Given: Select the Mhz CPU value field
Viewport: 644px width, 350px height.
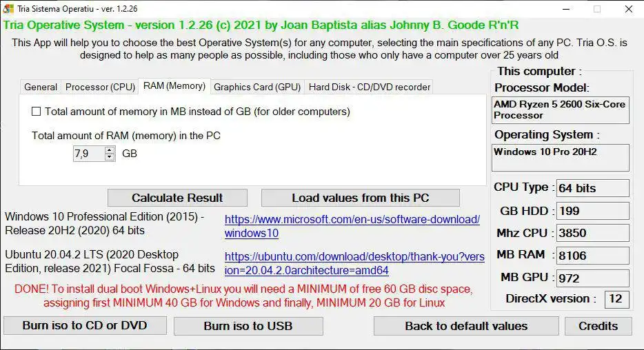Looking at the screenshot, I should [x=592, y=233].
